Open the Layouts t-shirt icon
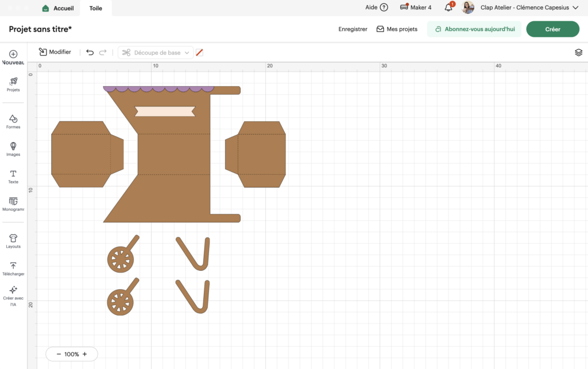This screenshot has height=369, width=588. point(13,239)
